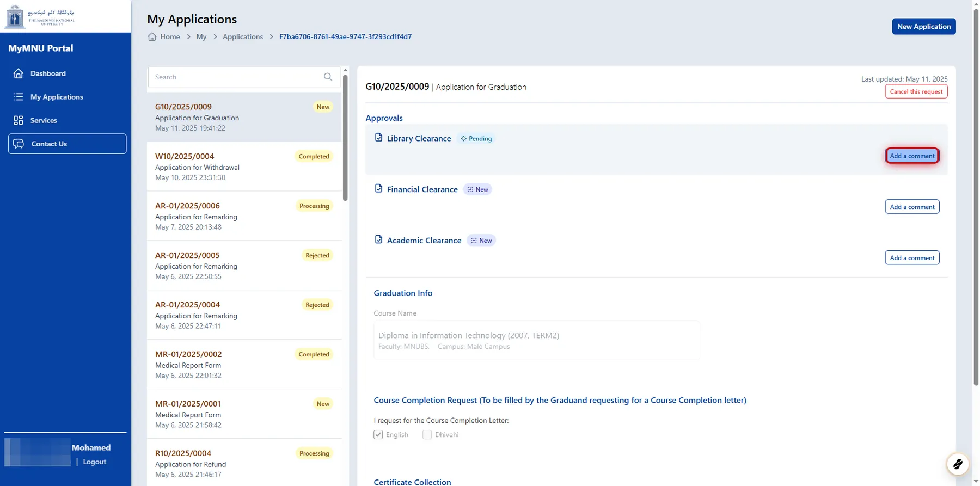The image size is (980, 486).
Task: Click the Dashboard home icon in sidebar
Action: (19, 73)
